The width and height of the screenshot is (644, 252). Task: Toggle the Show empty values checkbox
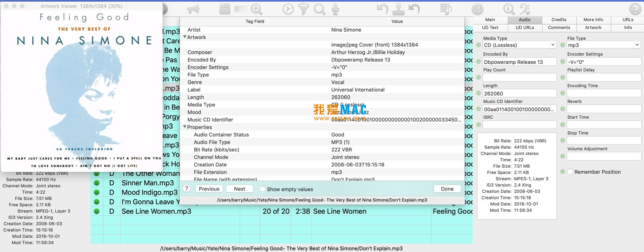tap(262, 189)
